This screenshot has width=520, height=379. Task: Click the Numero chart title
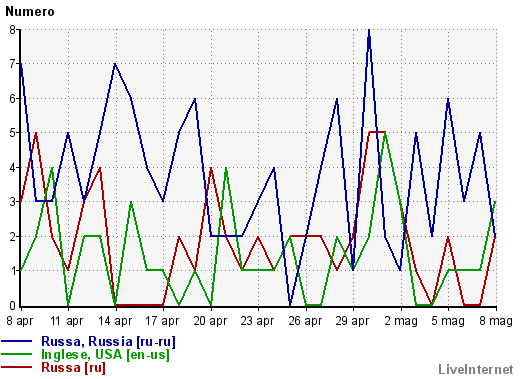click(x=30, y=12)
